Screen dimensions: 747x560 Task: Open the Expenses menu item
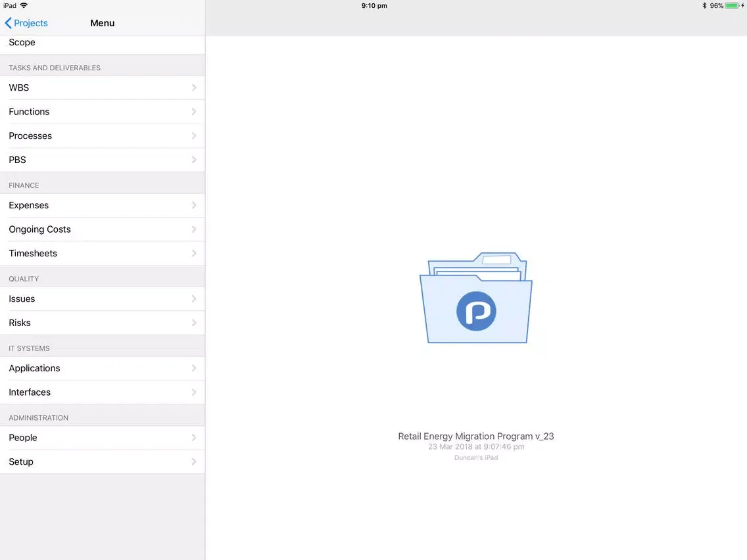click(103, 205)
